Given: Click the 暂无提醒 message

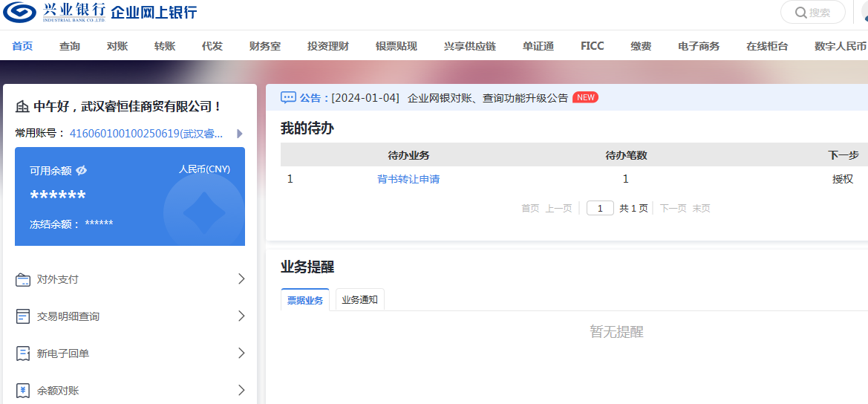Looking at the screenshot, I should 617,332.
